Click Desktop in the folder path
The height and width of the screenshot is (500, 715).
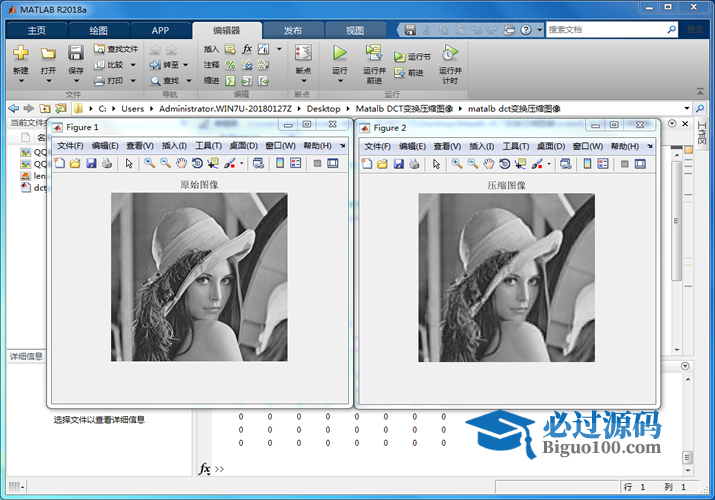point(323,108)
